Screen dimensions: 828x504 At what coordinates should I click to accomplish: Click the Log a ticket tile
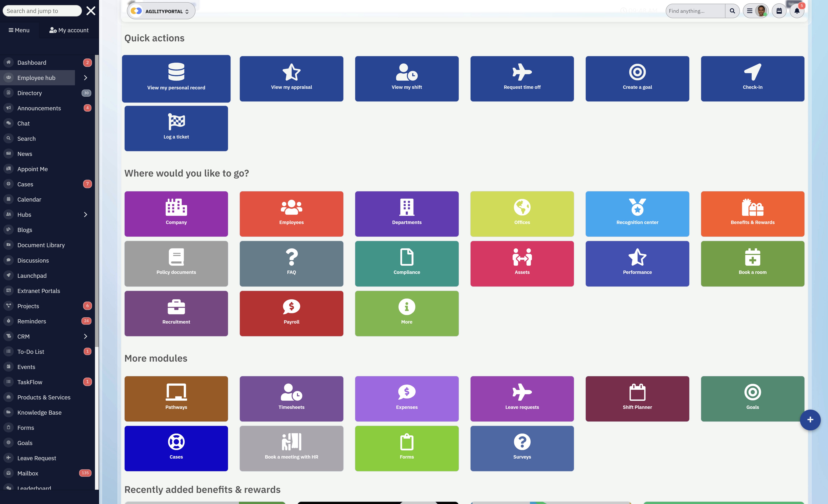click(x=176, y=128)
